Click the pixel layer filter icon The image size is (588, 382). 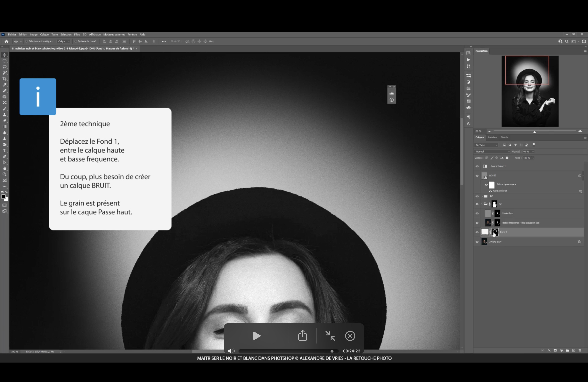(x=505, y=145)
